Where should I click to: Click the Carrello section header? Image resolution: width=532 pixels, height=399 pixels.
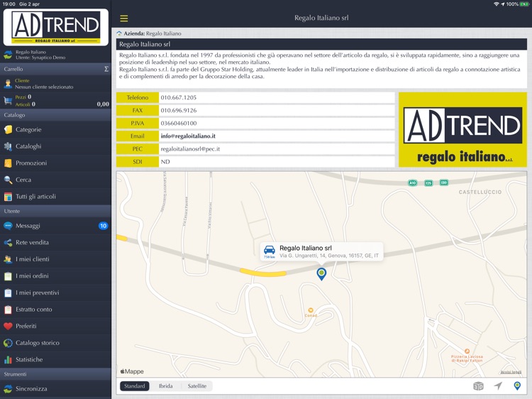[55, 69]
